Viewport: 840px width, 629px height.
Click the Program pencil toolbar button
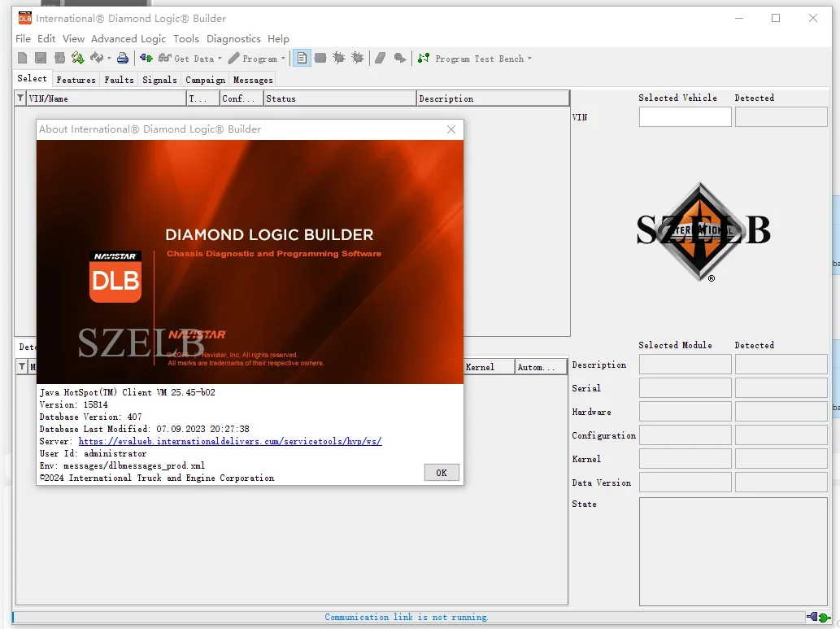point(253,59)
